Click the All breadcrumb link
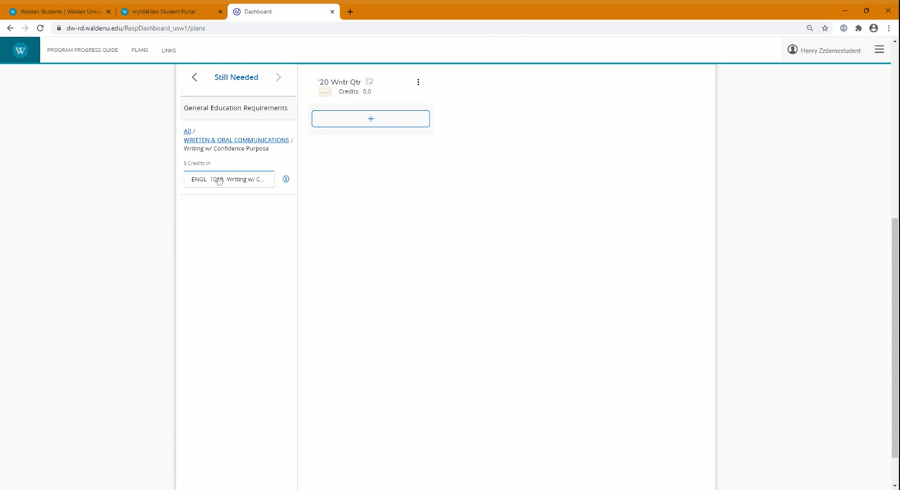This screenshot has width=900, height=490. pos(187,131)
